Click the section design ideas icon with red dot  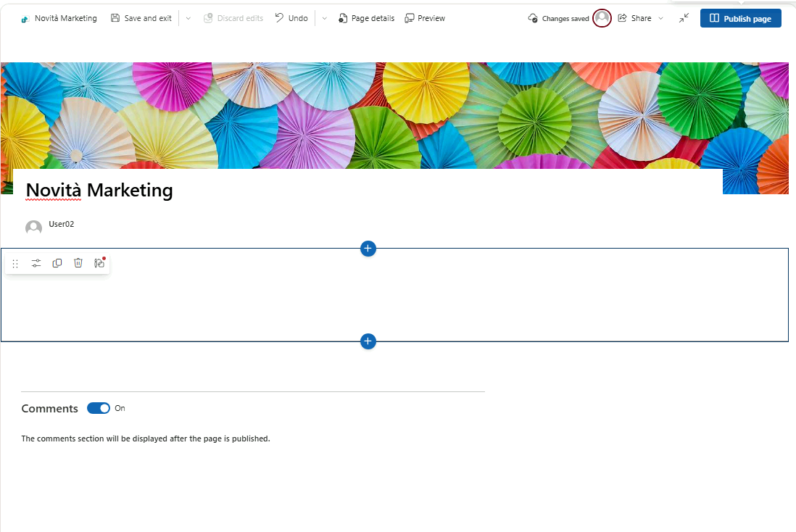[x=99, y=262]
